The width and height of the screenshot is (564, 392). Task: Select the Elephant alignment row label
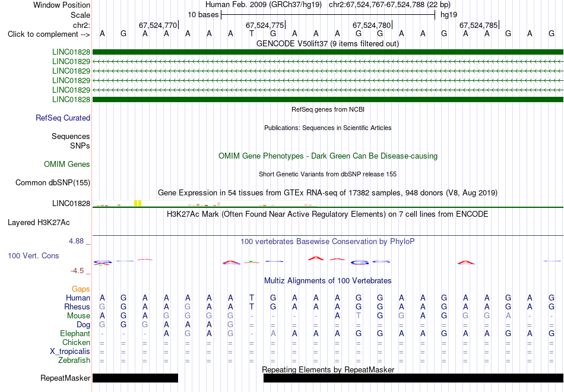pyautogui.click(x=75, y=334)
